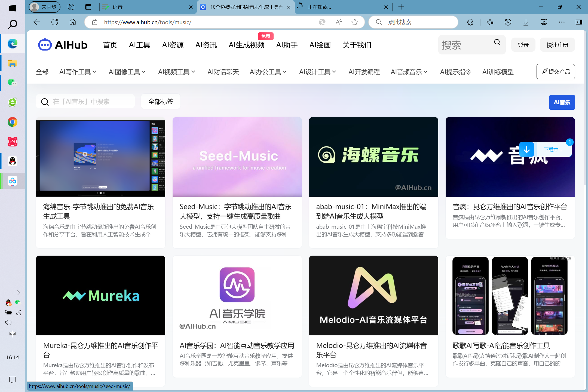Open the 海螺音乐 card thumbnail
This screenshot has height=392, width=588.
pos(373,157)
